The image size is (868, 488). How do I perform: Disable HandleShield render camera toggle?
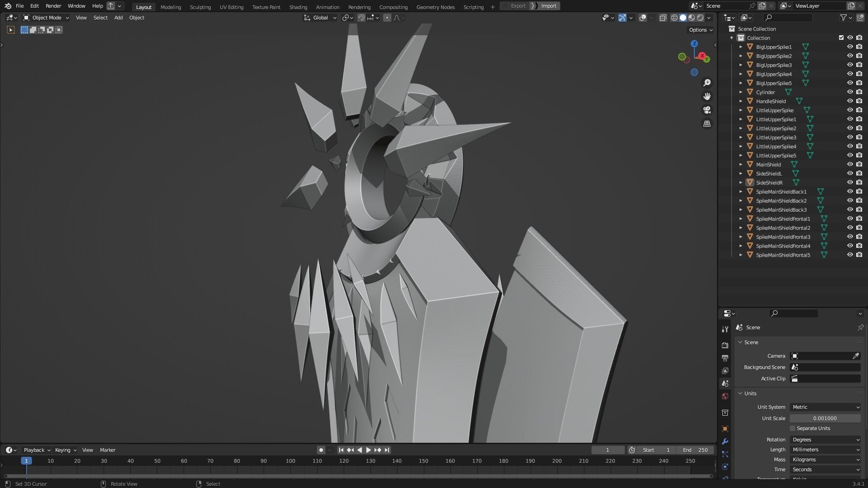click(x=859, y=101)
